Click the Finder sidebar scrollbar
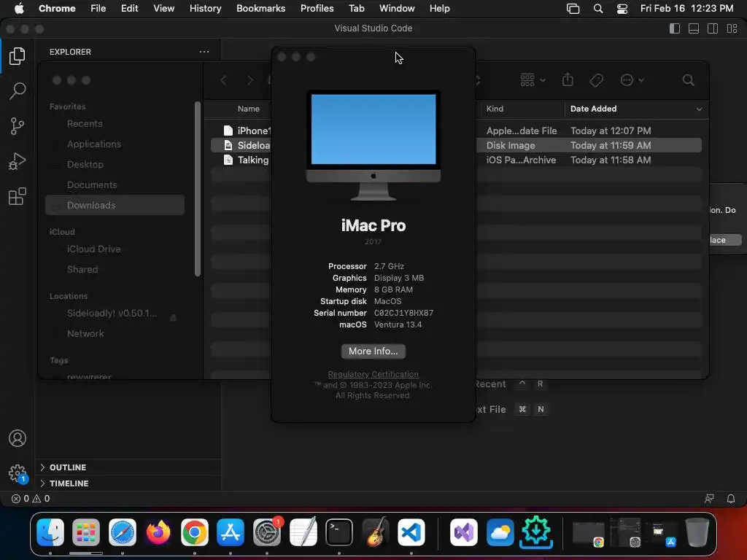The height and width of the screenshot is (560, 747). (198, 189)
